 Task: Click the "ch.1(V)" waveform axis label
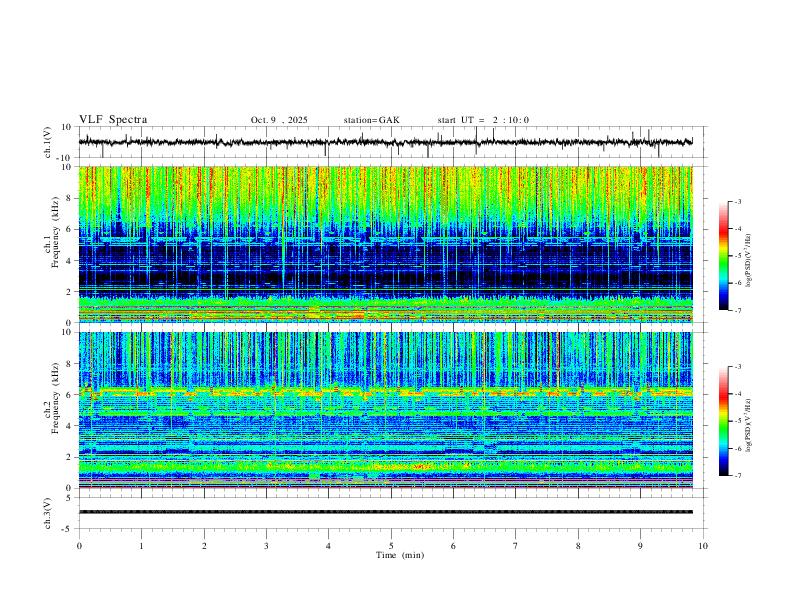coord(48,142)
